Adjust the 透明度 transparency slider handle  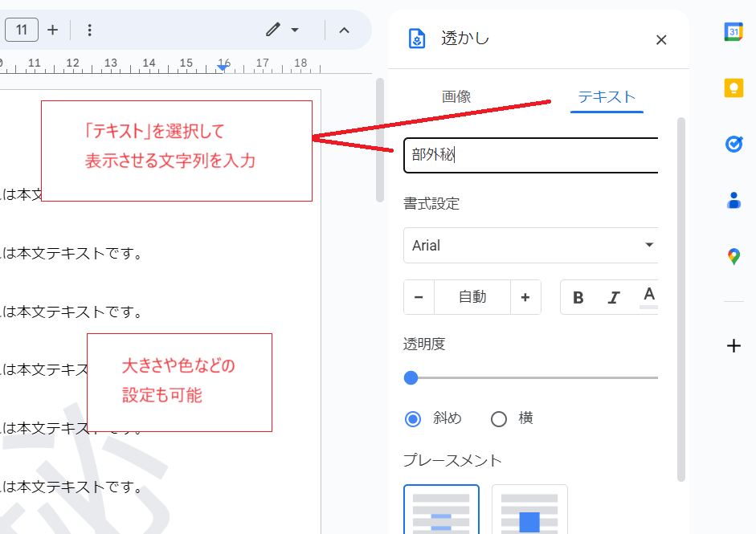411,378
